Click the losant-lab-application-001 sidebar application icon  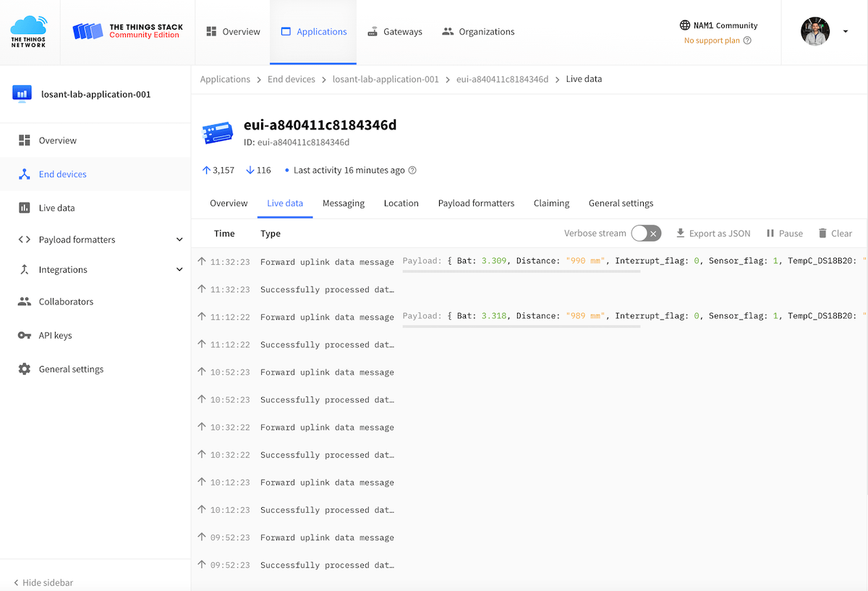click(22, 94)
